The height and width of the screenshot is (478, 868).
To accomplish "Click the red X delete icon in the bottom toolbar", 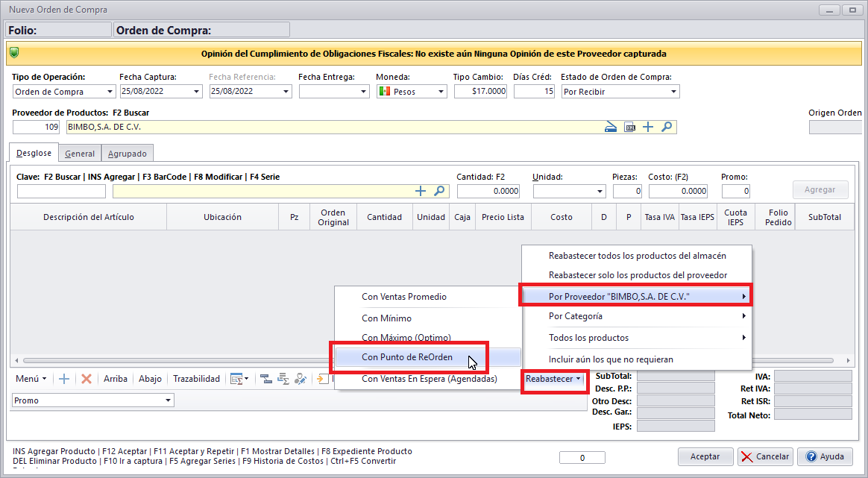I will [x=87, y=379].
